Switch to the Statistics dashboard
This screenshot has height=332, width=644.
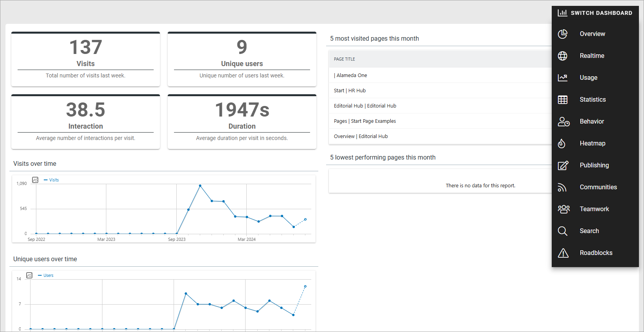pyautogui.click(x=595, y=100)
